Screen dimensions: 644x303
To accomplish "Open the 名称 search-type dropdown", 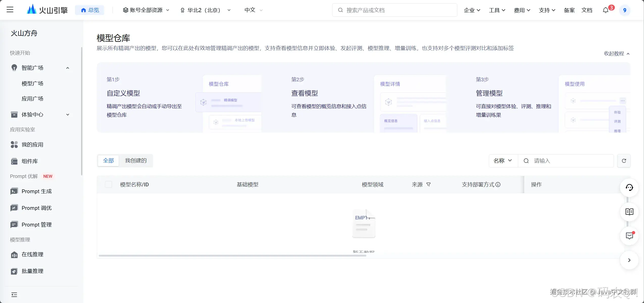I will click(503, 161).
